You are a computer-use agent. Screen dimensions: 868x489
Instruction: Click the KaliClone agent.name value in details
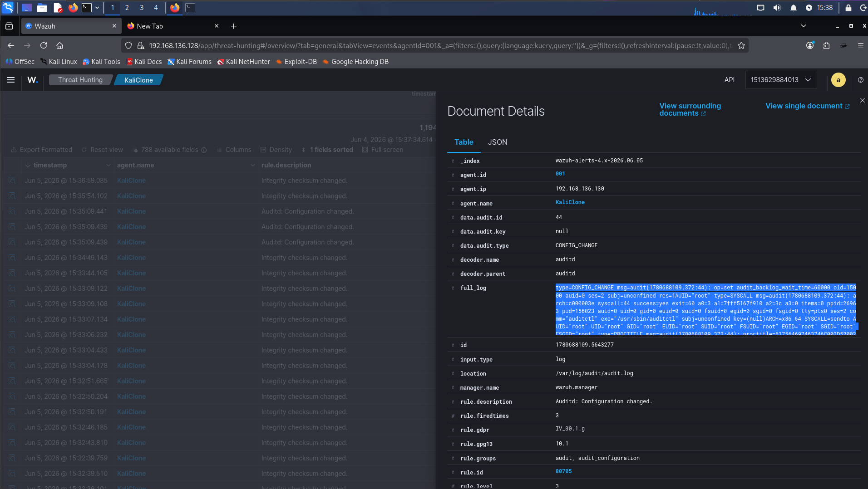[x=570, y=202]
